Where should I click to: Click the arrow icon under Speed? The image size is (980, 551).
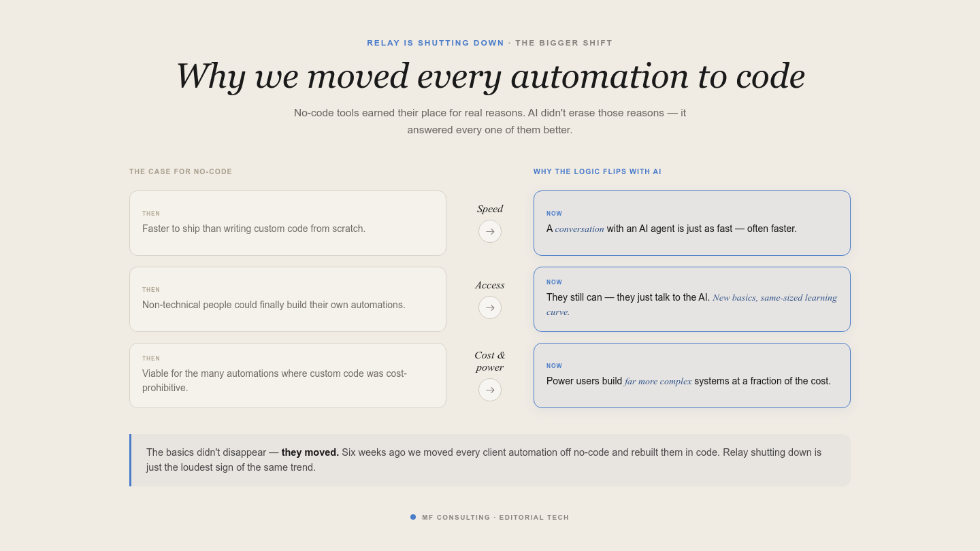click(x=490, y=231)
